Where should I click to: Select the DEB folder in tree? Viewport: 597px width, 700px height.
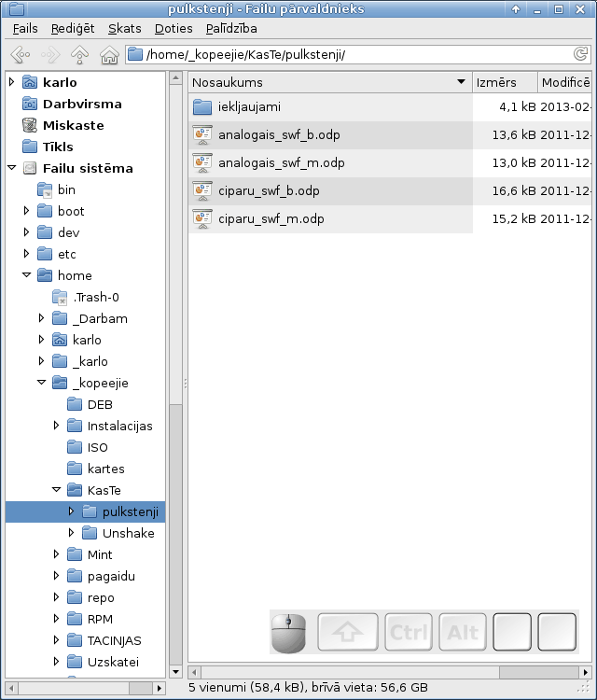(x=100, y=405)
